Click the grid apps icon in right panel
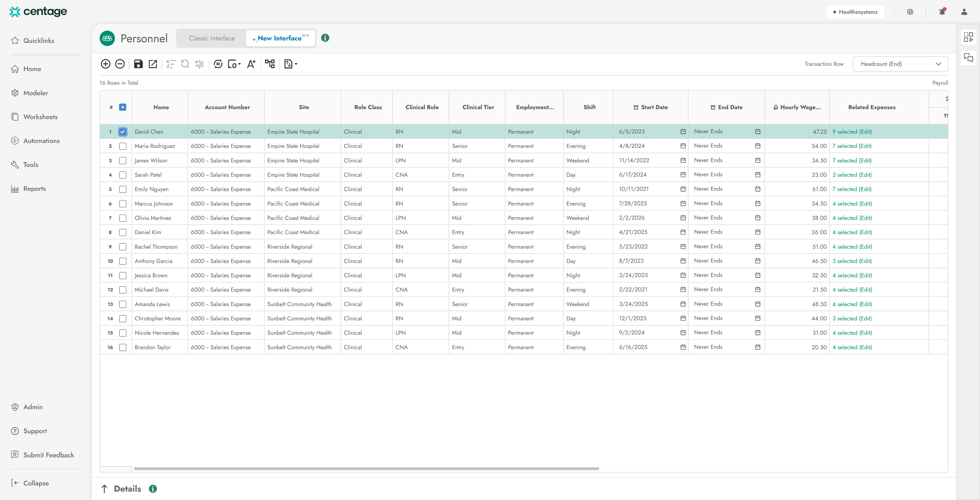 pos(969,37)
